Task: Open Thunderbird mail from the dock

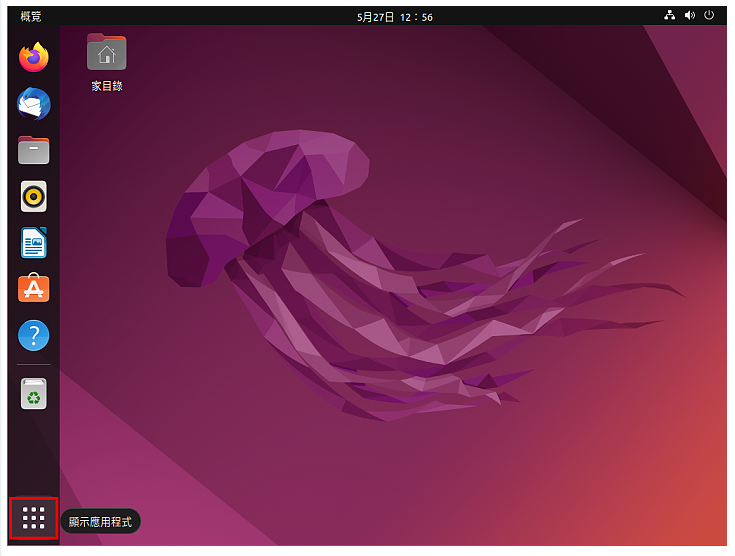Action: pyautogui.click(x=33, y=104)
